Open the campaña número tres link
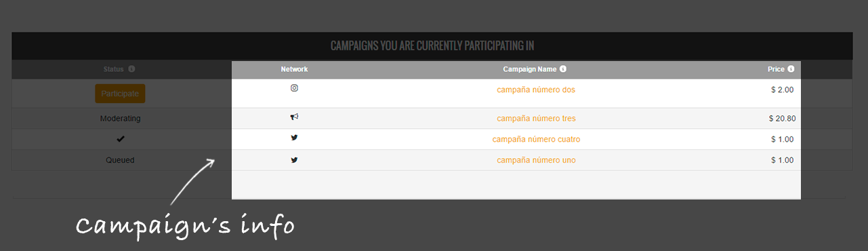This screenshot has width=868, height=251. [536, 119]
